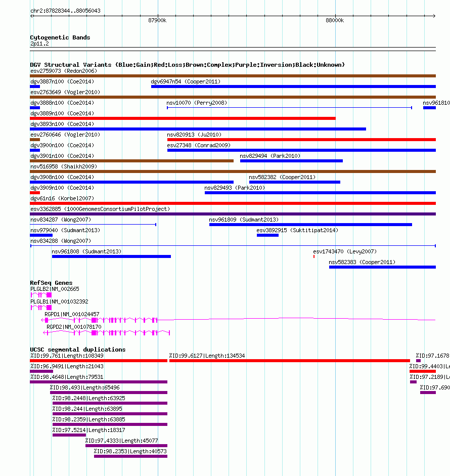
Task: Click the 87900k ruler position label
Action: (157, 20)
